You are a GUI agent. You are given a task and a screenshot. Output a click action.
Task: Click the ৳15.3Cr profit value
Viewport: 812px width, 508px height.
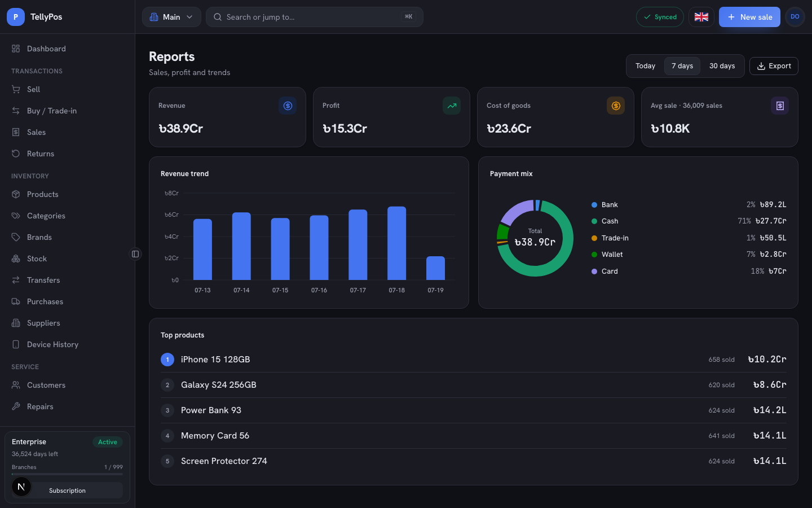click(x=345, y=129)
